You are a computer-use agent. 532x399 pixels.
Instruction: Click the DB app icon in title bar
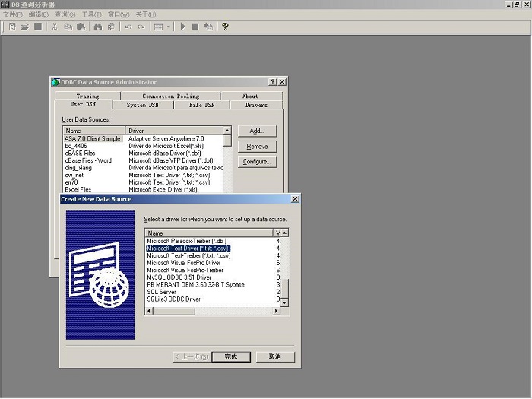pyautogui.click(x=5, y=5)
